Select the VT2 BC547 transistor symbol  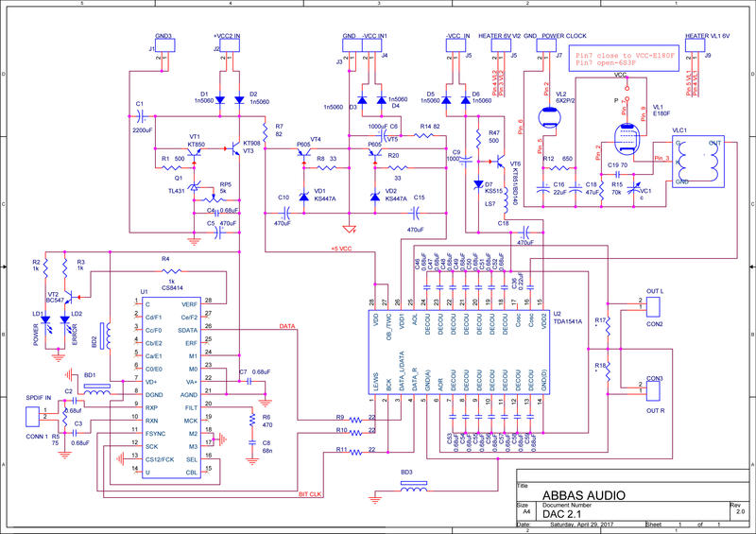69,298
